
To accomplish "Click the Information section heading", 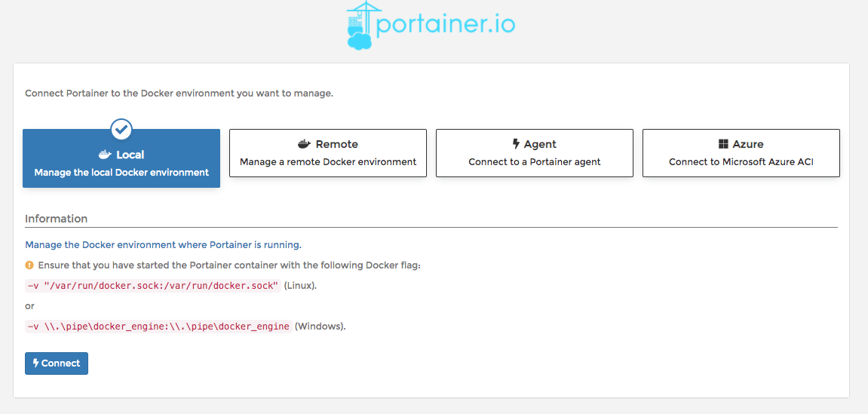I will click(56, 219).
